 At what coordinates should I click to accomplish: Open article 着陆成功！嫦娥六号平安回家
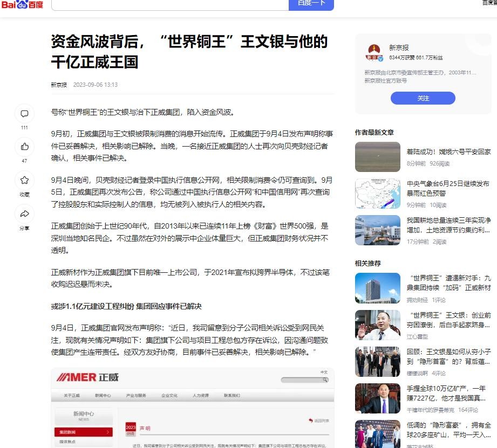pos(448,152)
